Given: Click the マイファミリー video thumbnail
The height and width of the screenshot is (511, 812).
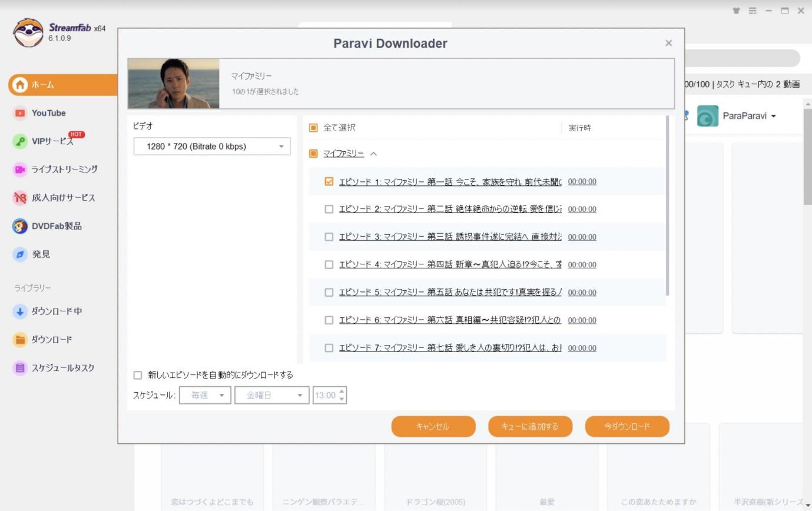Looking at the screenshot, I should click(174, 84).
